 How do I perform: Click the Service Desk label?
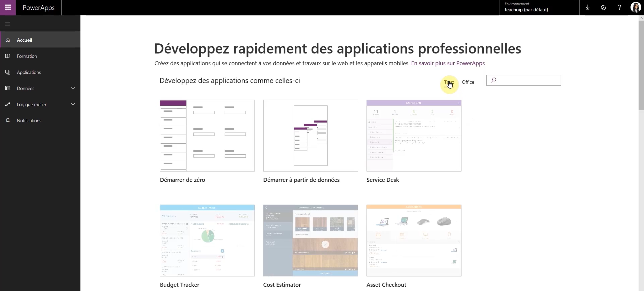click(383, 180)
